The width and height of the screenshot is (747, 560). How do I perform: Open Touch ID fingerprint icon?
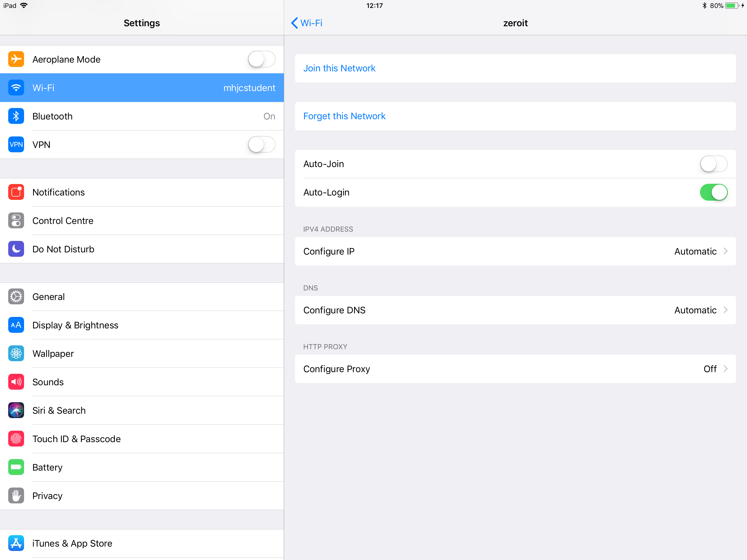16,439
